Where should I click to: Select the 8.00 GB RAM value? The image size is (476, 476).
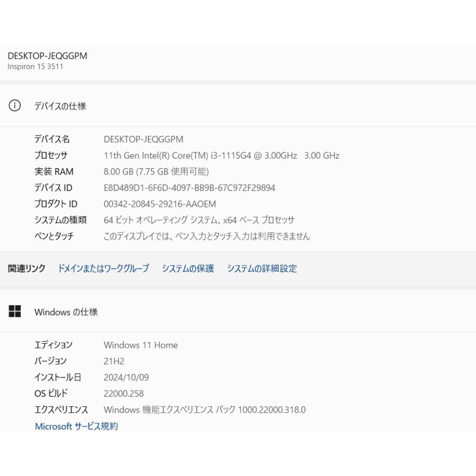tap(157, 171)
